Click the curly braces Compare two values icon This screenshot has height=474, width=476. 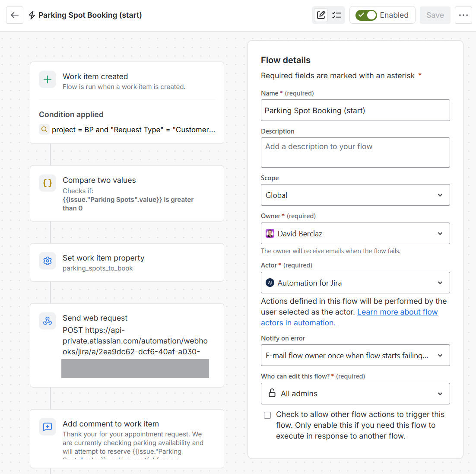pos(48,183)
